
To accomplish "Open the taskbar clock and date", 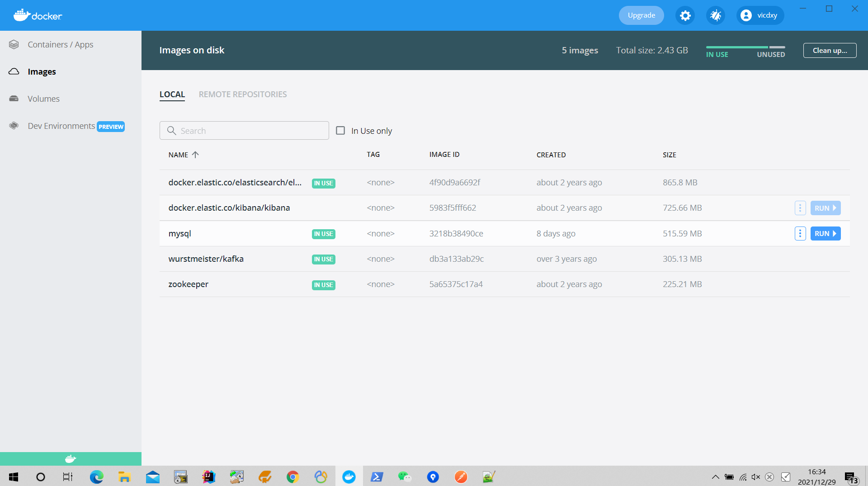I will coord(816,477).
